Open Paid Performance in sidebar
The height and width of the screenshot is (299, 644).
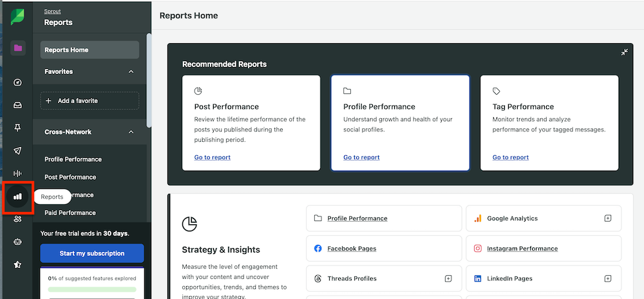click(x=70, y=213)
